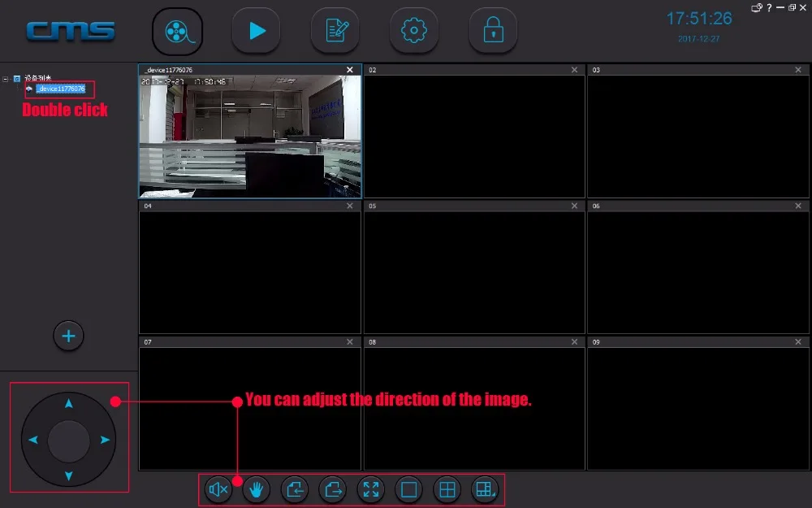Select empty video pane 09
Viewport: 812px width, 508px height.
(698, 409)
